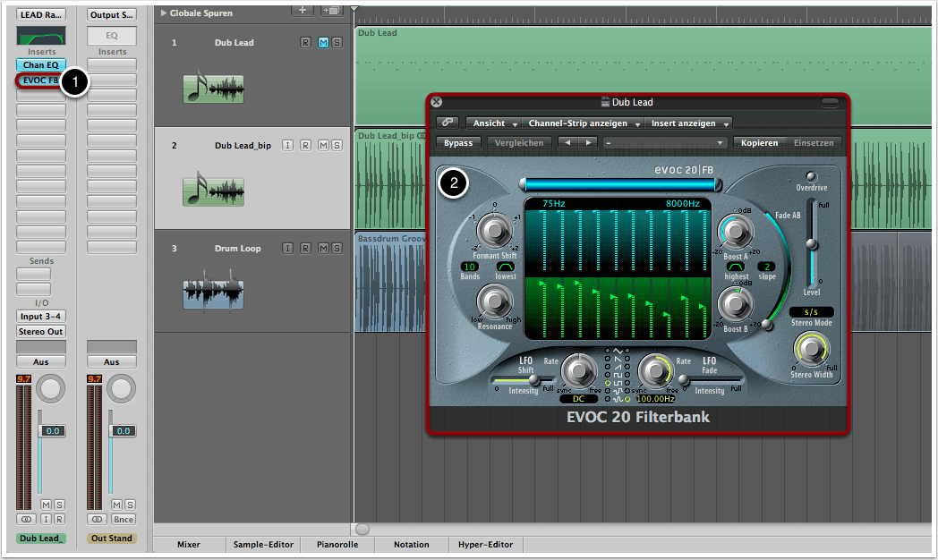Screen dimensions: 938x560
Task: Open the Channel-Strip anzeigen dropdown
Action: coord(584,123)
